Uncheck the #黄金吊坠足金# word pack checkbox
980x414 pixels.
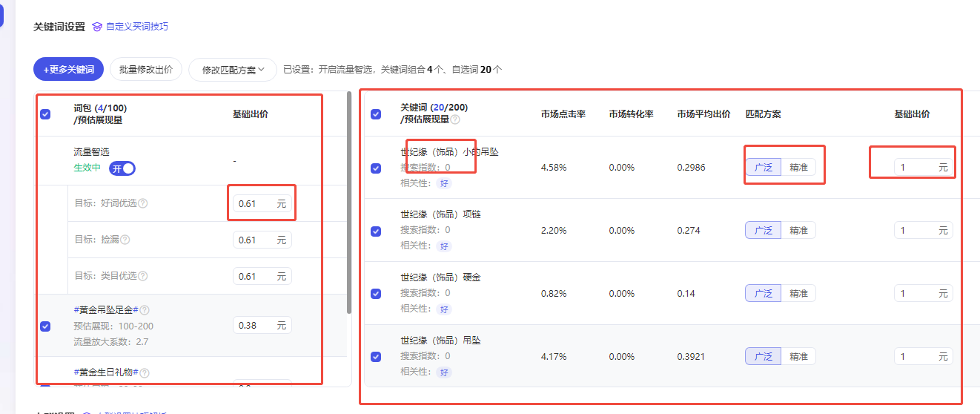pyautogui.click(x=45, y=326)
